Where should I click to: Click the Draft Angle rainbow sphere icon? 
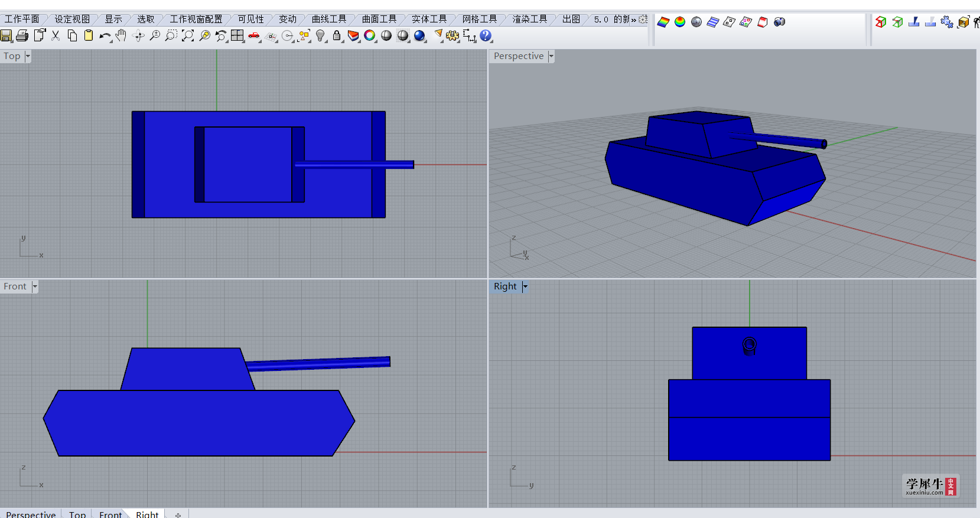(680, 22)
